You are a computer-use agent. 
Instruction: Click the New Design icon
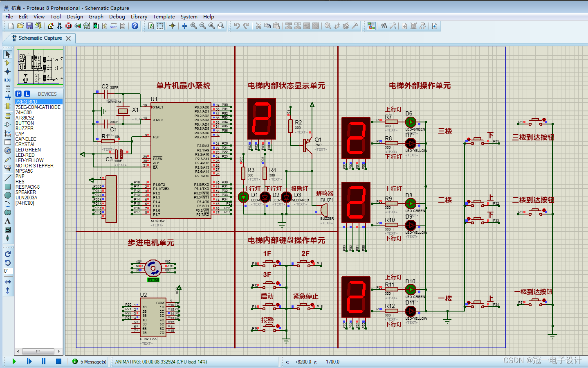tap(11, 26)
